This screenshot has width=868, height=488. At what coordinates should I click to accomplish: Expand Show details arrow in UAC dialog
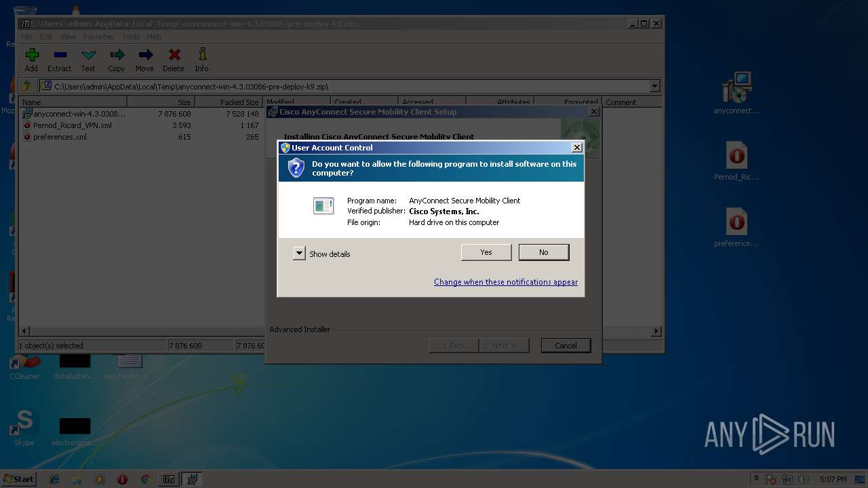click(299, 253)
